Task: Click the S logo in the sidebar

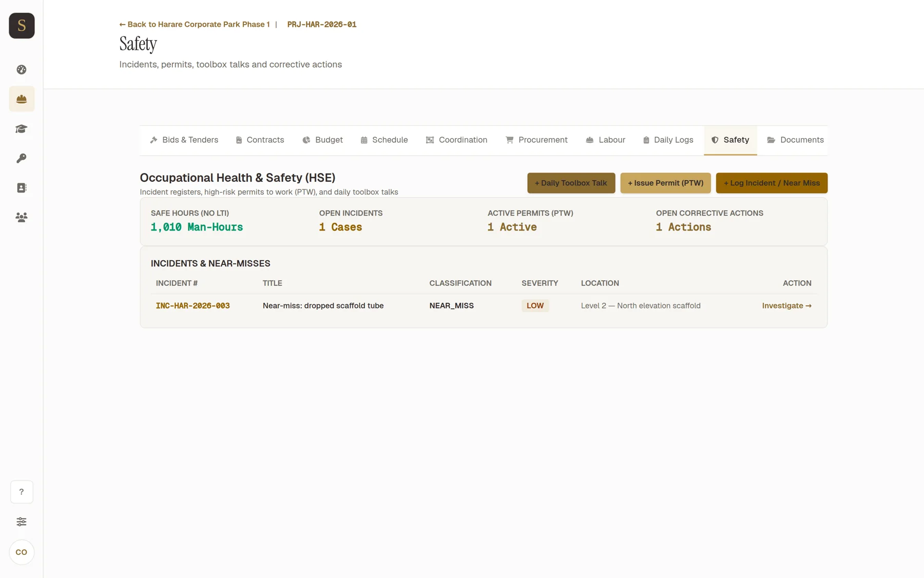Action: (22, 26)
